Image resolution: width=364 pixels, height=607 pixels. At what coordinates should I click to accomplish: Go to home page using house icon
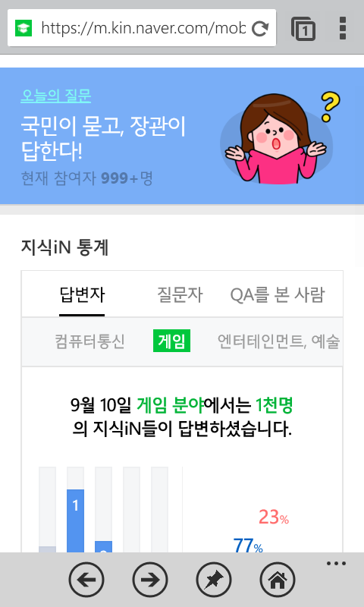coord(278,580)
